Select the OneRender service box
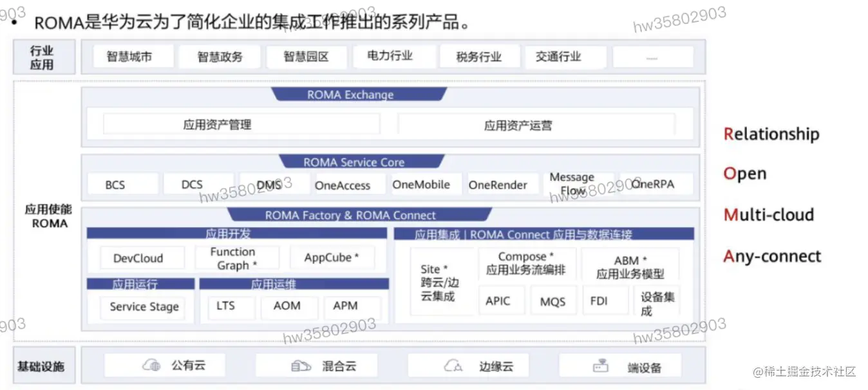The height and width of the screenshot is (390, 868). (502, 185)
